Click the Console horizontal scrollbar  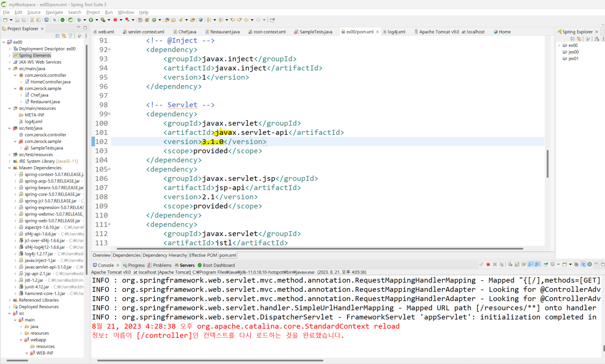pyautogui.click(x=210, y=360)
